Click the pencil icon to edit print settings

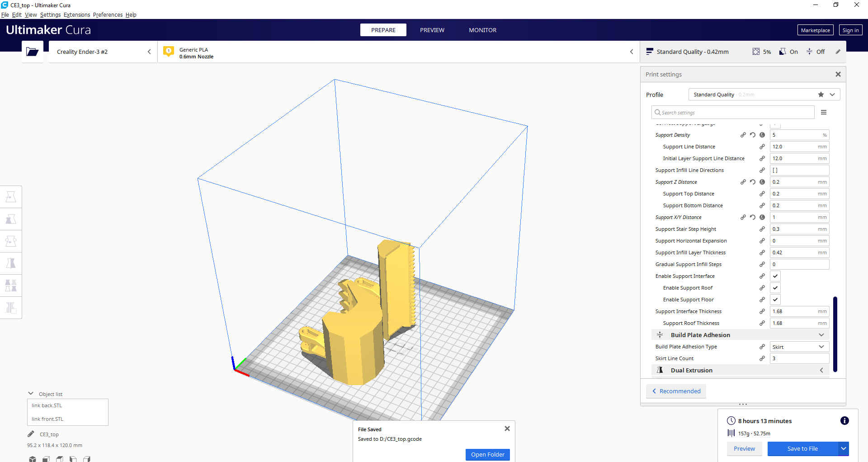[x=839, y=52]
